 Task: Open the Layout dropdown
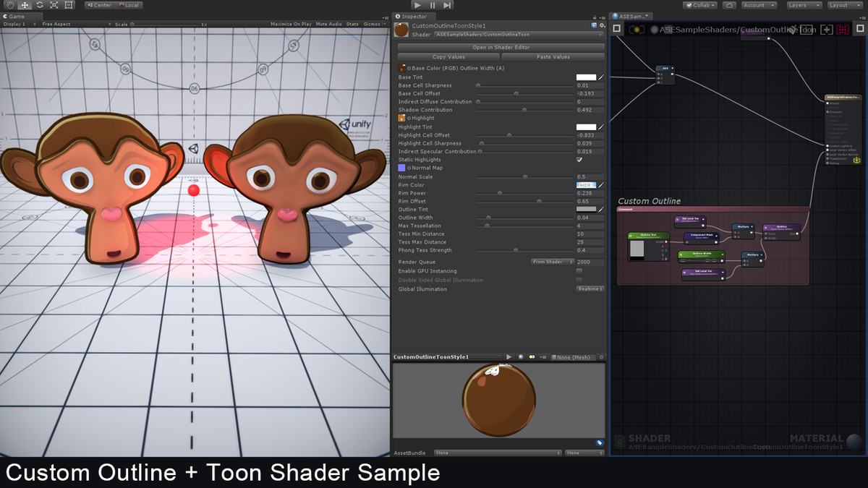843,5
